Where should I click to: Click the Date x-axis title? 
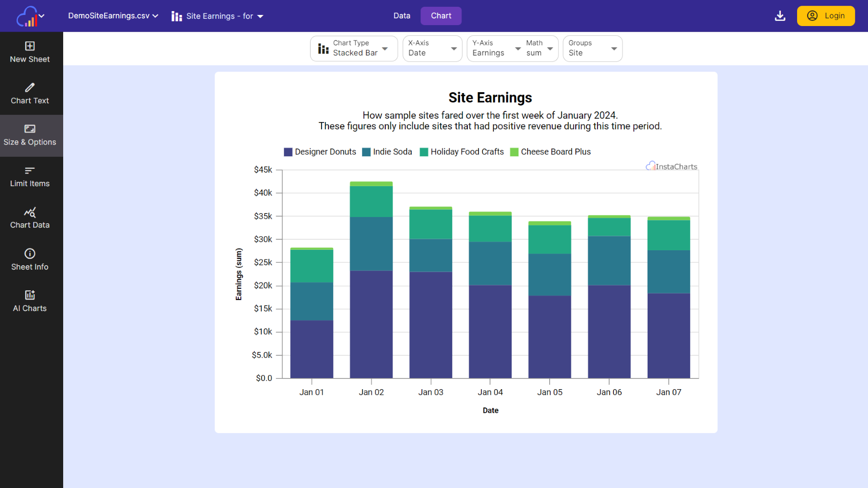[490, 410]
